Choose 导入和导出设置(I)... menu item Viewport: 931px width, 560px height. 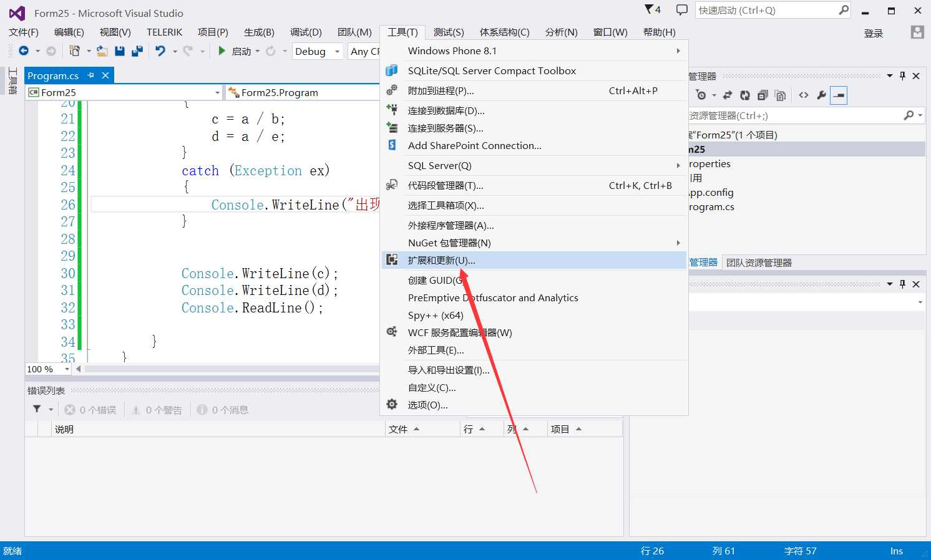(534, 370)
